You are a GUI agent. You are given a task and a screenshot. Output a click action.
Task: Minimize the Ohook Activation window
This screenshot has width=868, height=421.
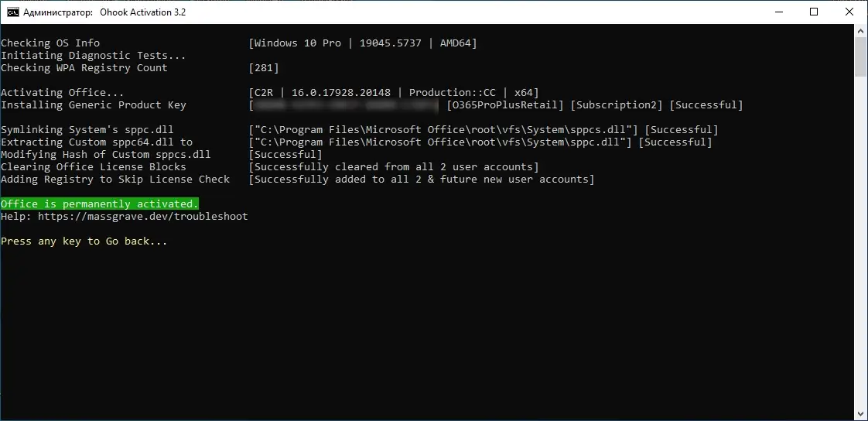(x=778, y=12)
